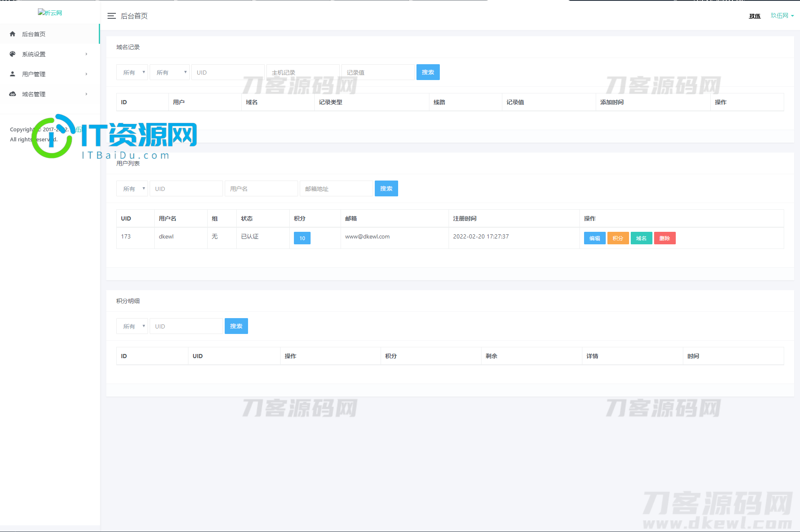
Task: Click the cloud icon for 域名管理
Action: [13, 94]
